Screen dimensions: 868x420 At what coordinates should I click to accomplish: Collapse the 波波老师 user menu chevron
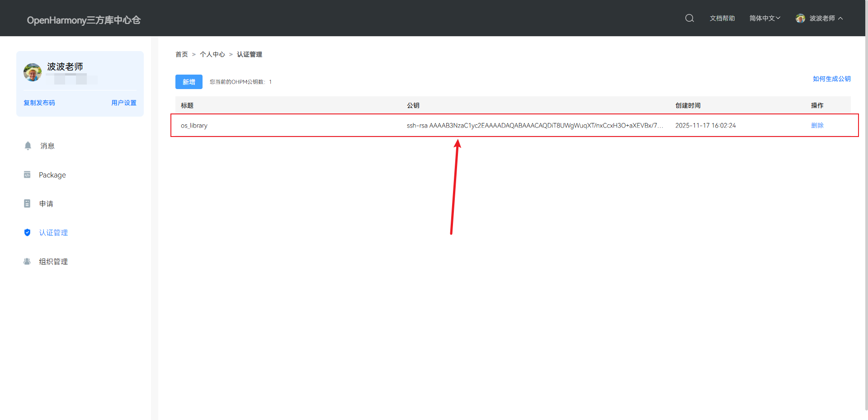(840, 19)
